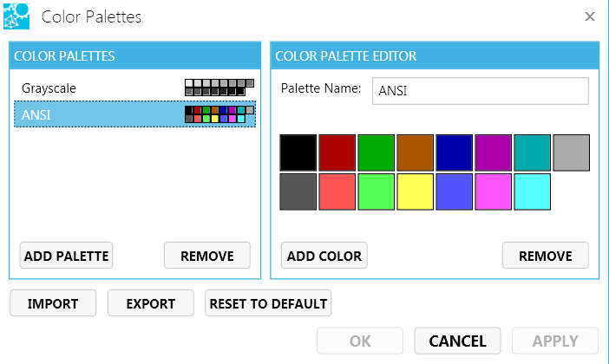Select the brown color swatch
The height and width of the screenshot is (364, 609).
point(415,153)
